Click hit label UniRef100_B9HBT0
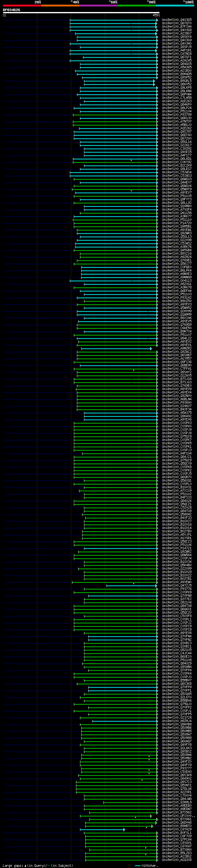Image resolution: width=197 pixels, height=868 pixels. tap(177, 826)
